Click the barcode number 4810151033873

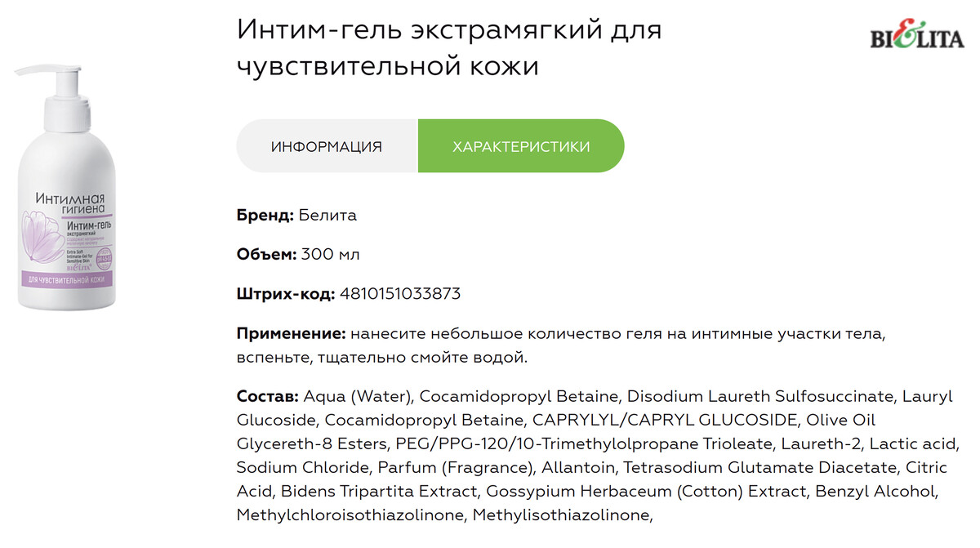tap(400, 293)
